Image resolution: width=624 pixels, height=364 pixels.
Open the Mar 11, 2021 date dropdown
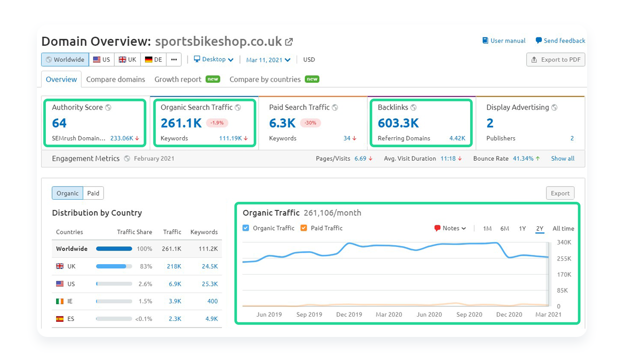pyautogui.click(x=268, y=60)
